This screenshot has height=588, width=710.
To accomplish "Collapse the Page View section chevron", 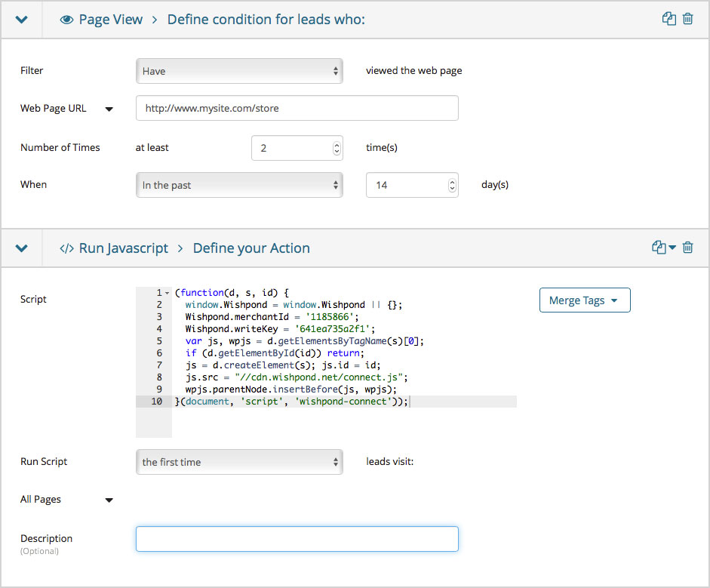I will tap(21, 20).
